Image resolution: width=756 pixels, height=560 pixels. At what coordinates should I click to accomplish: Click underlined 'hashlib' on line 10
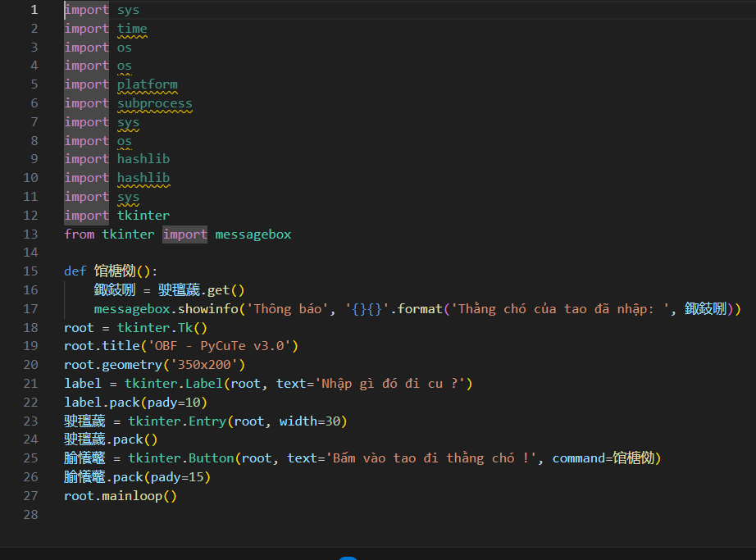[x=143, y=178]
